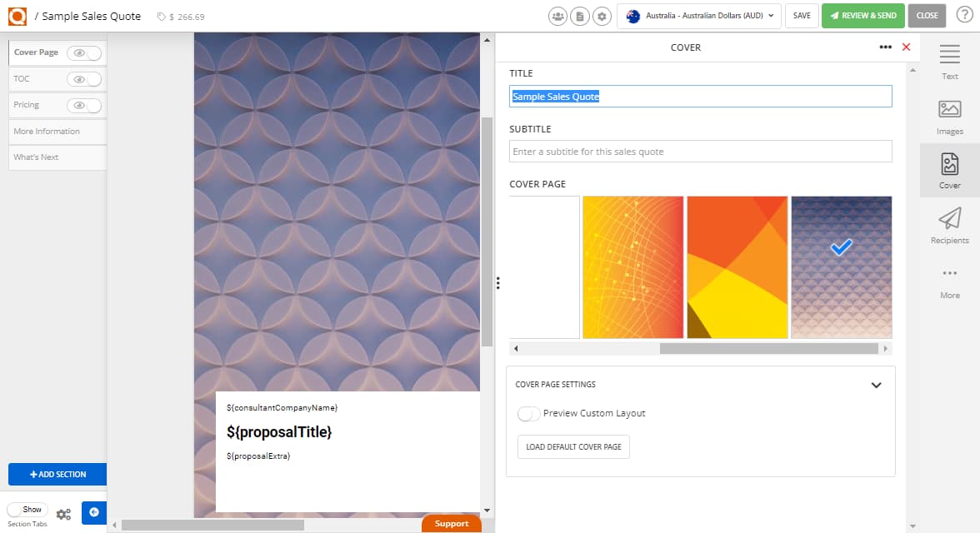Viewport: 980px width, 533px height.
Task: Open the Australia currency dropdown
Action: click(698, 16)
